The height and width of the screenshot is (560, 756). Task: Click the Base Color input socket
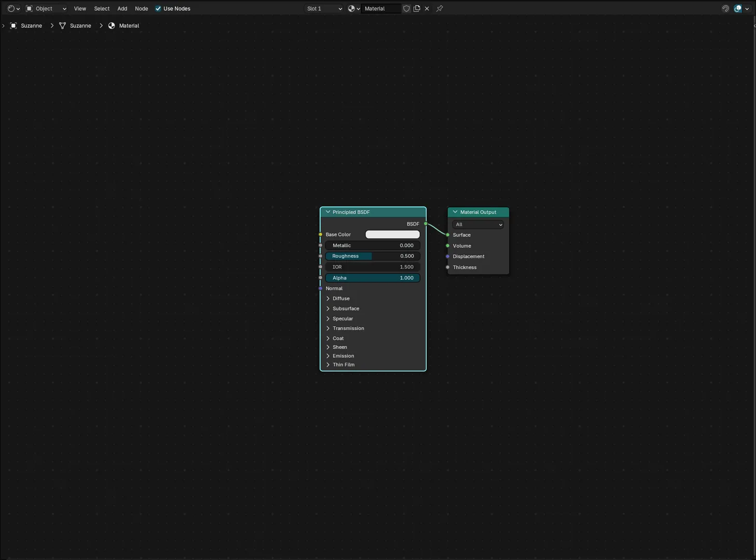320,234
